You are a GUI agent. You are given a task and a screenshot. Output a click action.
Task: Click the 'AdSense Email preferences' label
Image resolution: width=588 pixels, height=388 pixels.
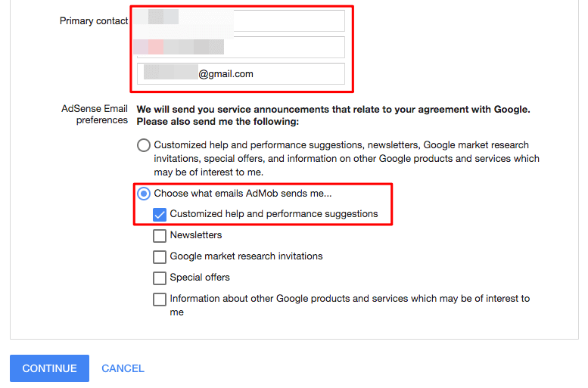[95, 114]
